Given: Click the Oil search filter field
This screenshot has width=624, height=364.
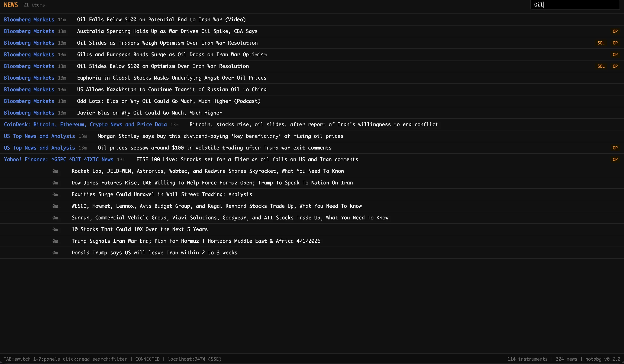Looking at the screenshot, I should pos(575,5).
